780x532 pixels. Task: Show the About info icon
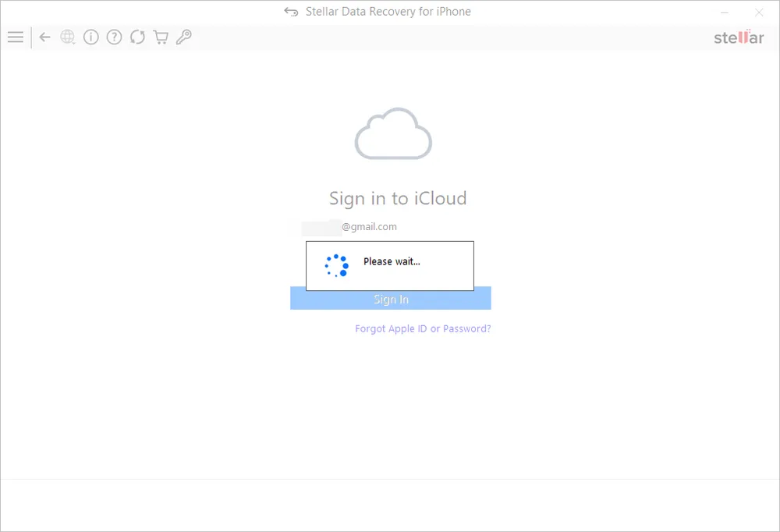pyautogui.click(x=91, y=37)
